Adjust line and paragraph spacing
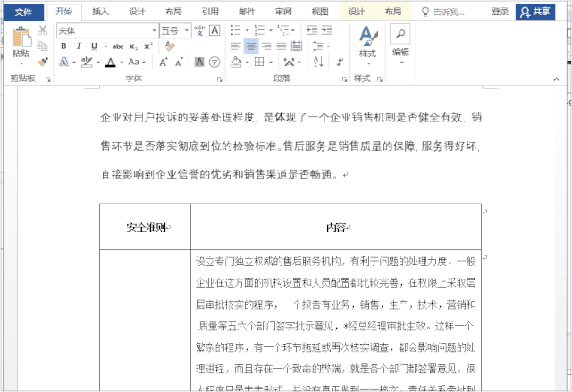 318,46
